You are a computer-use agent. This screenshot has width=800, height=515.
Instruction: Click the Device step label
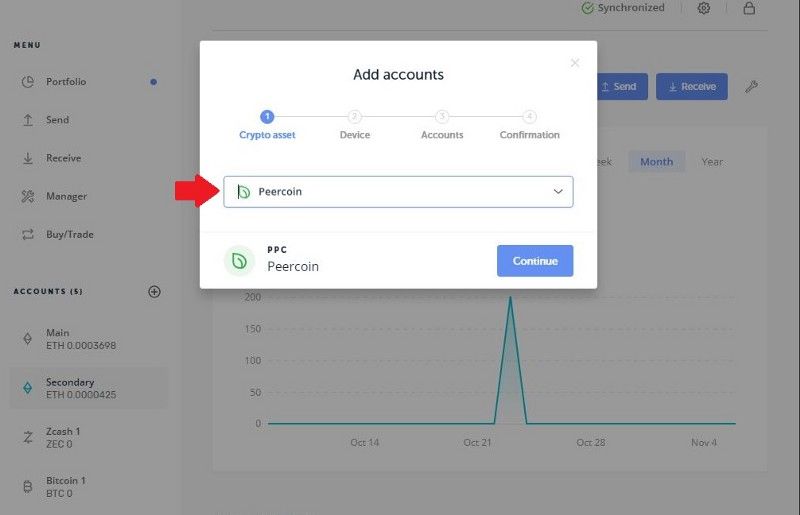coord(355,135)
